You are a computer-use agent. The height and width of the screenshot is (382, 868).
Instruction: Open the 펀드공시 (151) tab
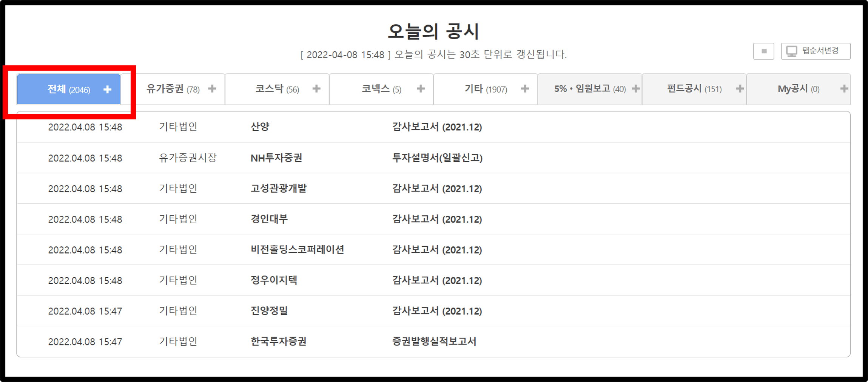click(x=695, y=89)
